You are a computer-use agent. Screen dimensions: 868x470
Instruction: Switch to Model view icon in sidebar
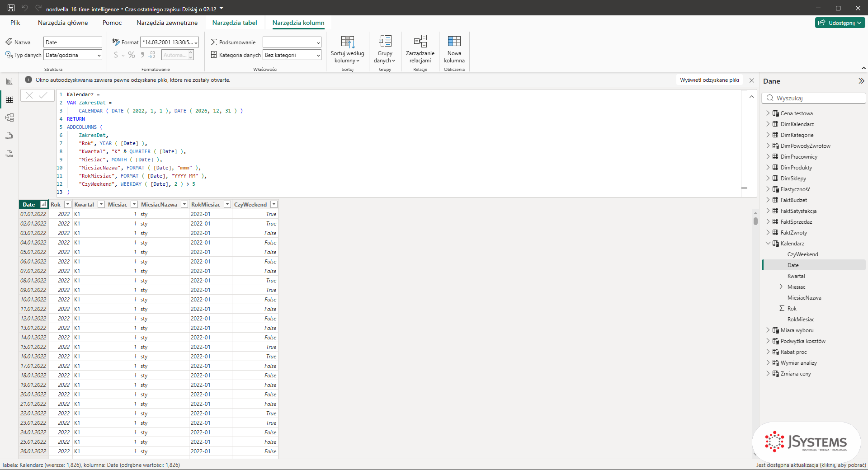(x=9, y=117)
